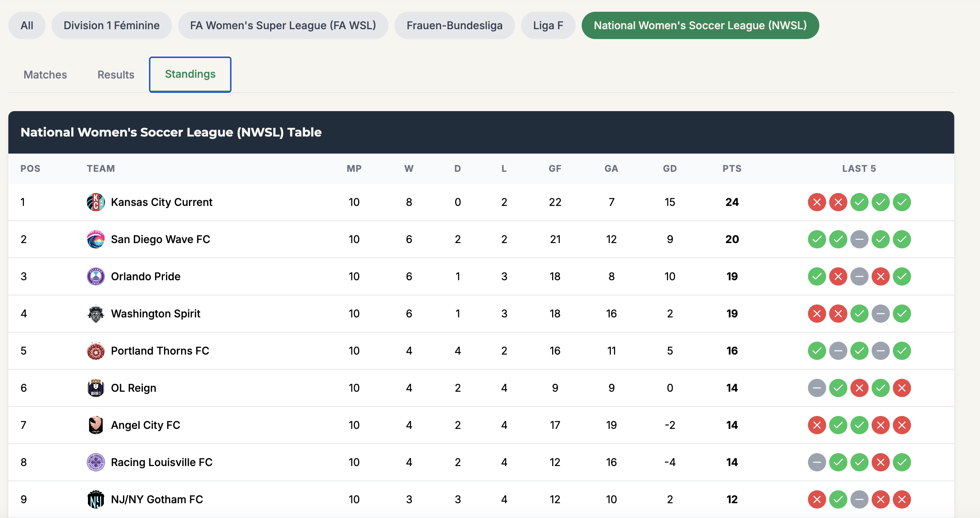Click the NWSL Table title heading
This screenshot has width=980, height=518.
coord(171,132)
